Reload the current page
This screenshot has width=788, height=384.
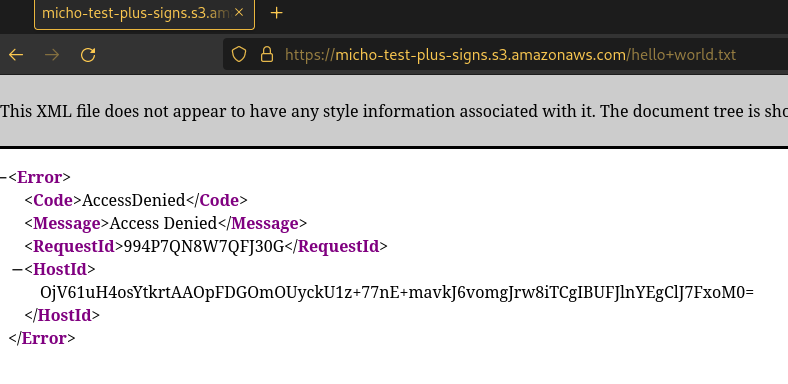(88, 55)
